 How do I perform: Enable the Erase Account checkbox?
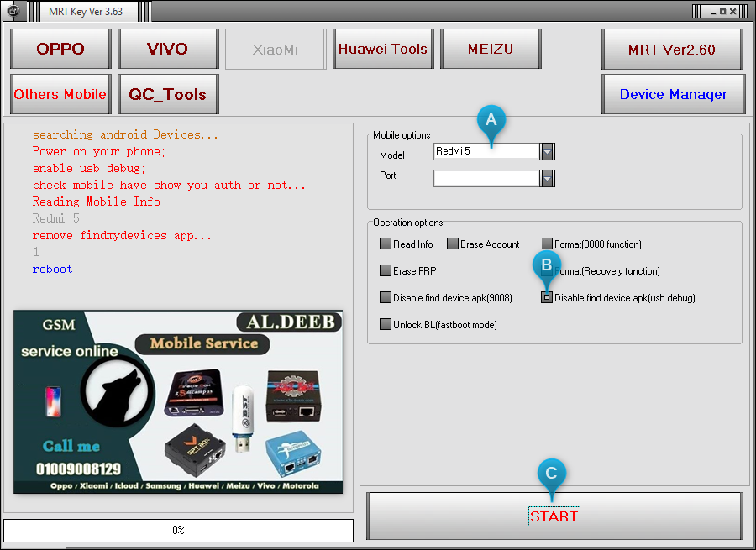pos(452,244)
